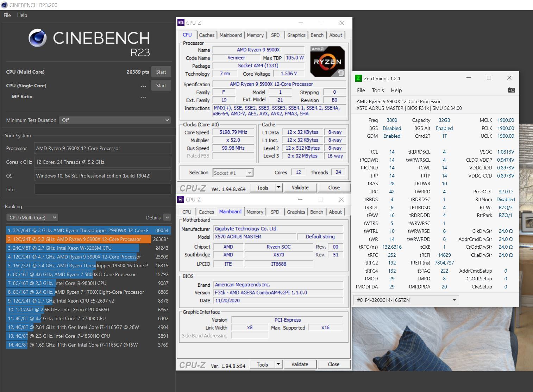
Task: Click the Cinebench R23 sphere logo
Action: click(x=38, y=38)
